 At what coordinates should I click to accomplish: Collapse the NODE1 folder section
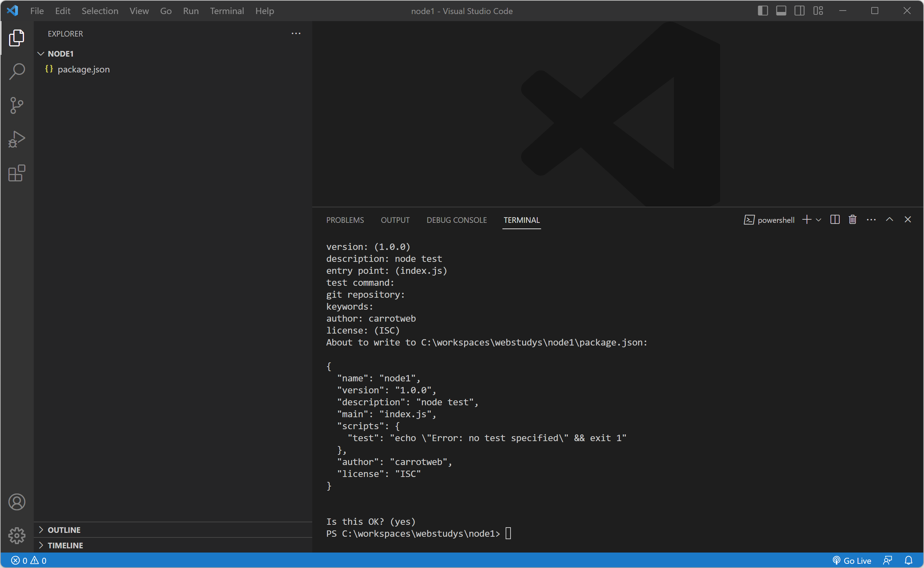pos(41,54)
